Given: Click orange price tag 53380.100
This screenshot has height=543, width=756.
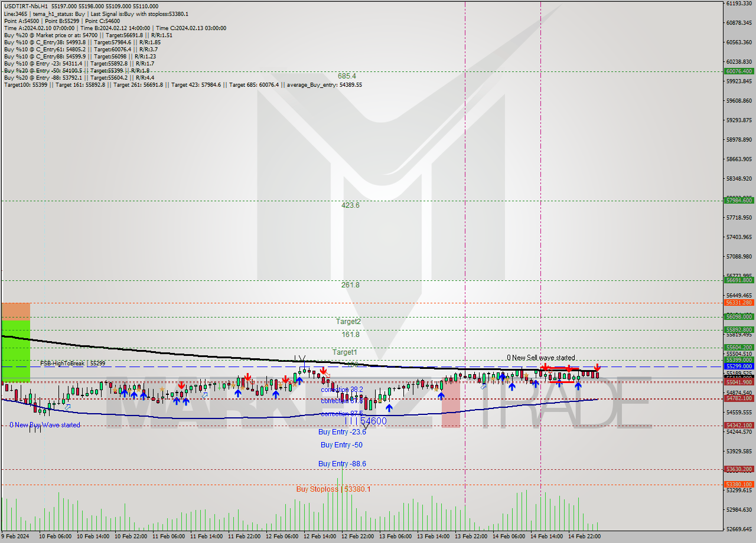Looking at the screenshot, I should (x=738, y=485).
